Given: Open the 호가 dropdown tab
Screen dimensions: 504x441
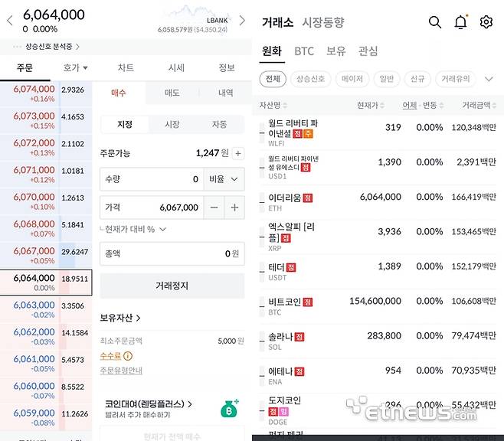Looking at the screenshot, I should (76, 68).
